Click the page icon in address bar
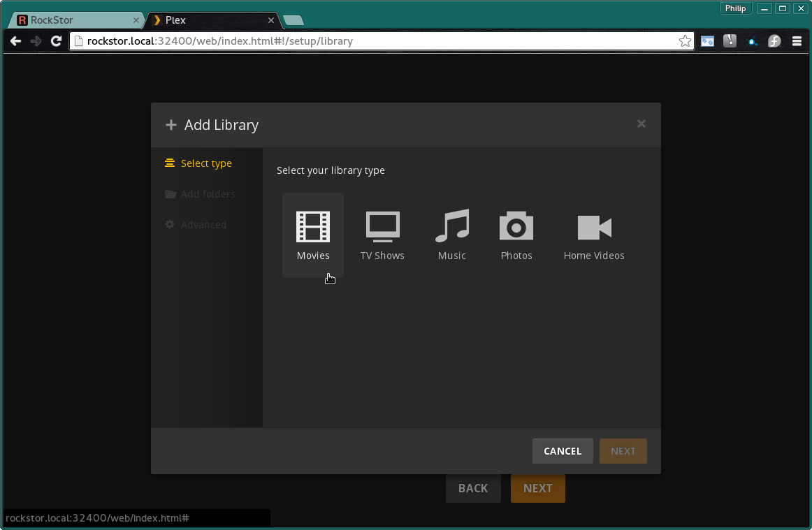The width and height of the screenshot is (812, 530). [79, 41]
